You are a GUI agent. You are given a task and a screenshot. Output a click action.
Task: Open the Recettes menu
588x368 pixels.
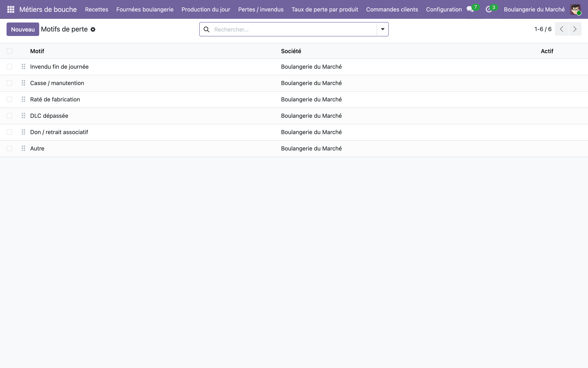(x=96, y=9)
